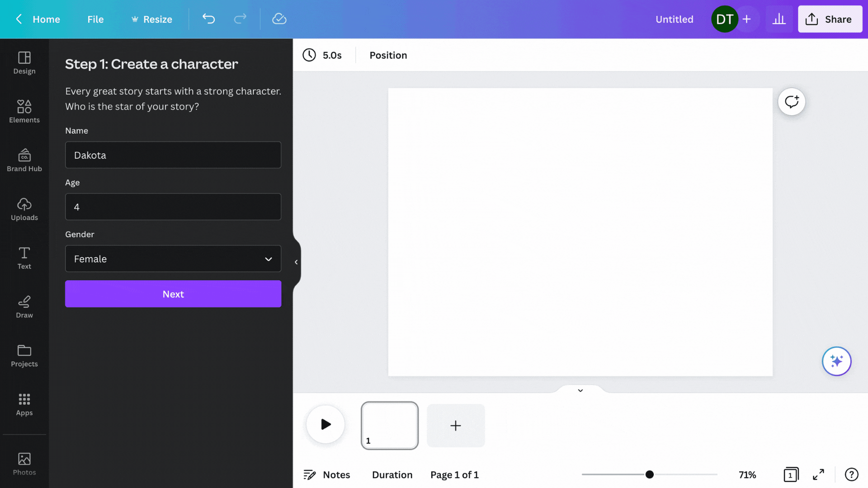Drag the zoom level slider
The height and width of the screenshot is (488, 868).
[x=650, y=475]
